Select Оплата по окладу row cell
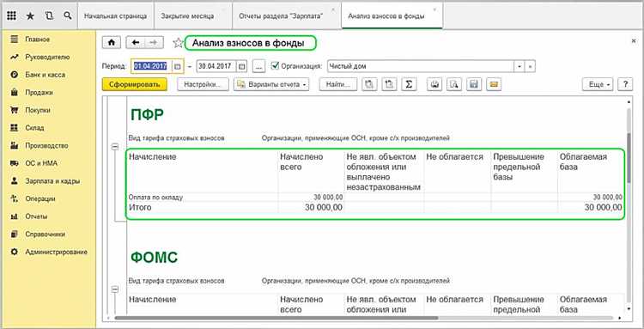 pos(155,198)
